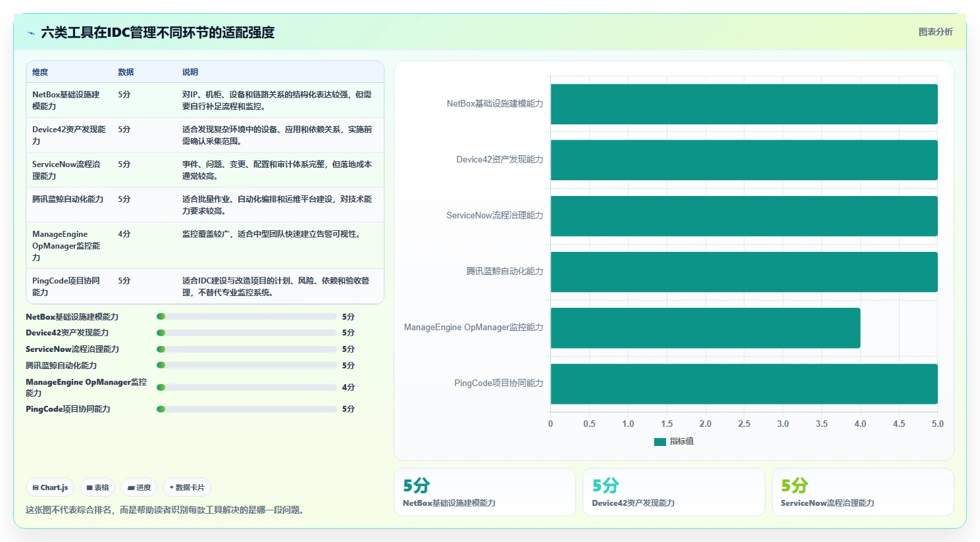The height and width of the screenshot is (542, 980).
Task: Select the NetBox基础设施建模能力 table cell
Action: pyautogui.click(x=68, y=100)
